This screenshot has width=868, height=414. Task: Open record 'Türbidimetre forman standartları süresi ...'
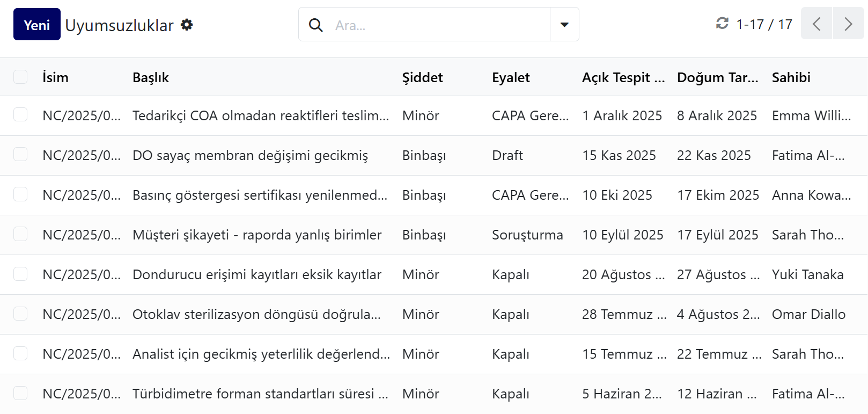(x=260, y=394)
